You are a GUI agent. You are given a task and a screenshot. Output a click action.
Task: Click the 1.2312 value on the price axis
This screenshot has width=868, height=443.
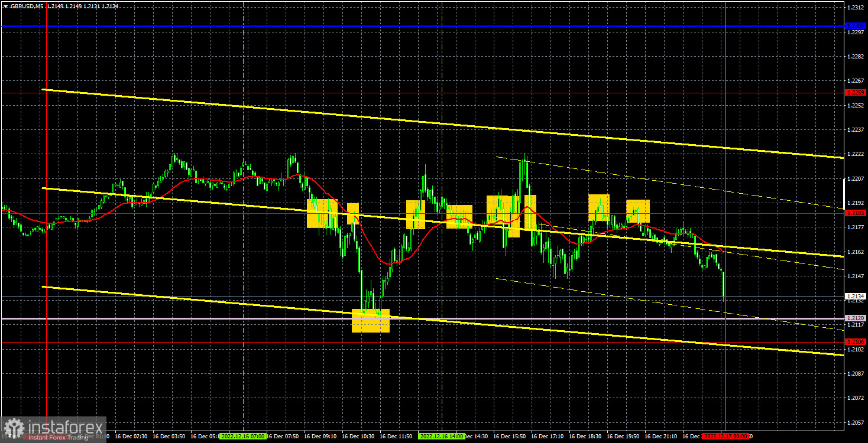pyautogui.click(x=855, y=8)
